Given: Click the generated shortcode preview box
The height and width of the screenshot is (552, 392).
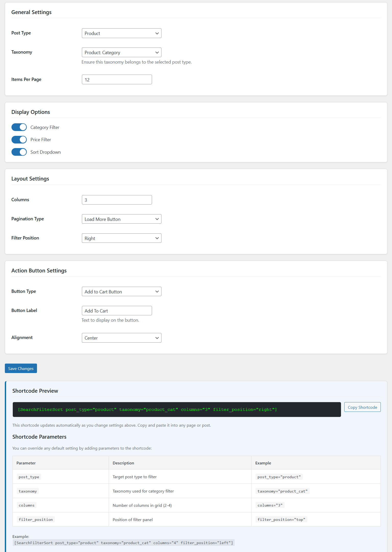Looking at the screenshot, I should pyautogui.click(x=176, y=410).
